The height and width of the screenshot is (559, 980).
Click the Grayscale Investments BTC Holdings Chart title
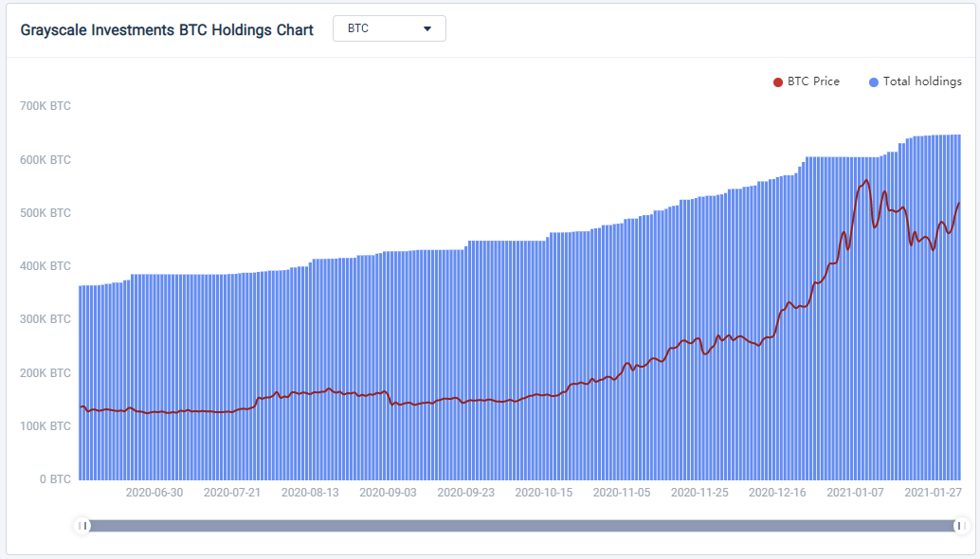click(167, 30)
